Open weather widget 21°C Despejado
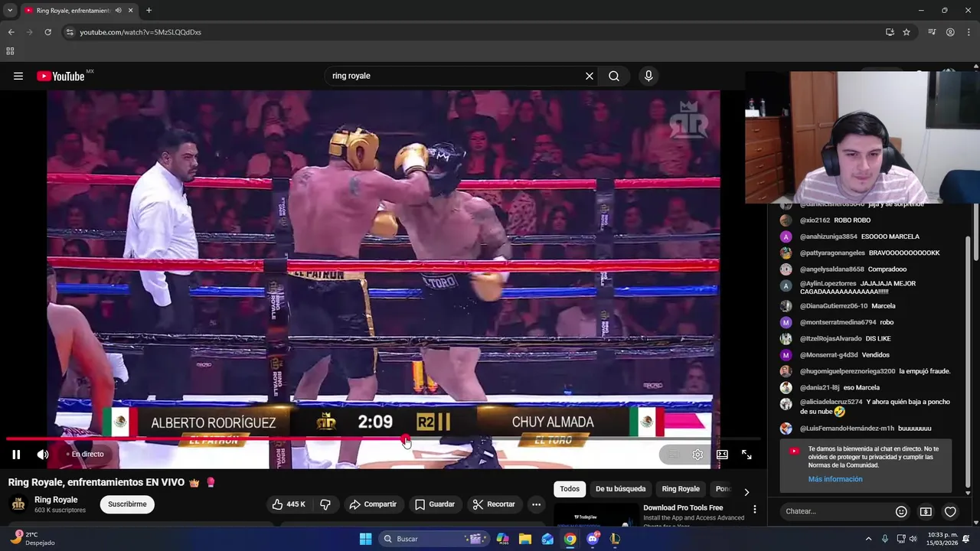Image resolution: width=980 pixels, height=551 pixels. tap(32, 539)
